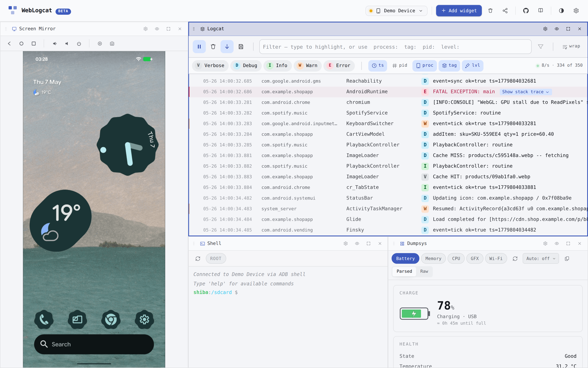Save logcat output with floppy icon
588x368 pixels.
pos(241,47)
